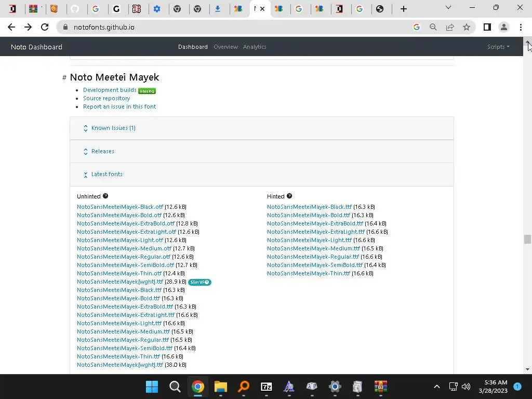Open the Overview nav item
This screenshot has width=532, height=399.
tap(225, 47)
